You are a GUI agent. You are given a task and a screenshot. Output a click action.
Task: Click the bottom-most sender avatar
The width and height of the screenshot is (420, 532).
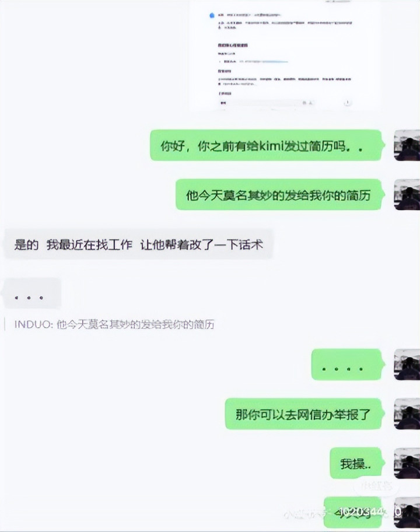[407, 512]
